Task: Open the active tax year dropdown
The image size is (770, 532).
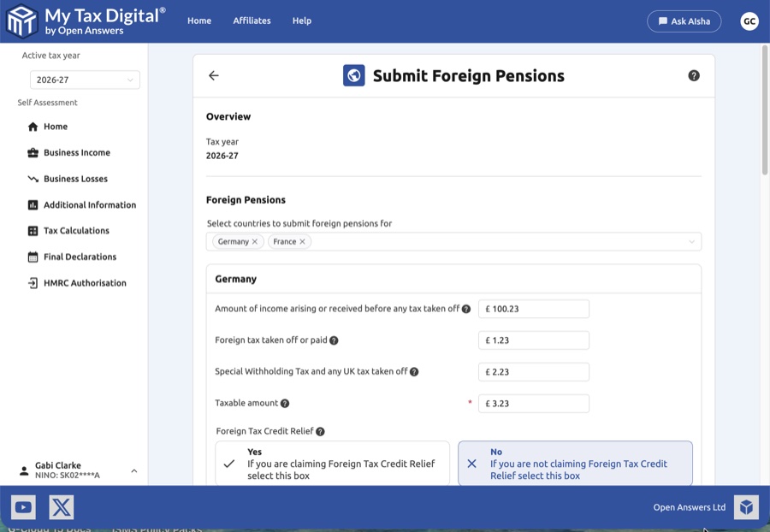Action: click(85, 80)
